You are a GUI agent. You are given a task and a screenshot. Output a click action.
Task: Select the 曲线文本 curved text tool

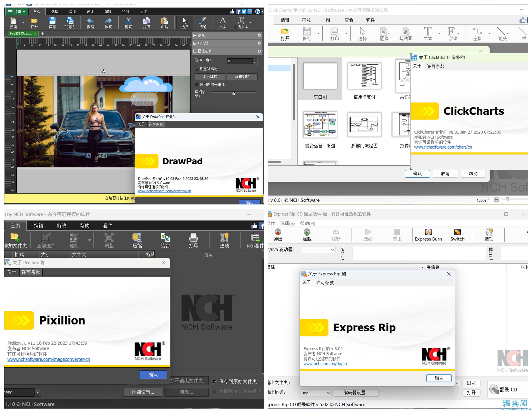241,23
